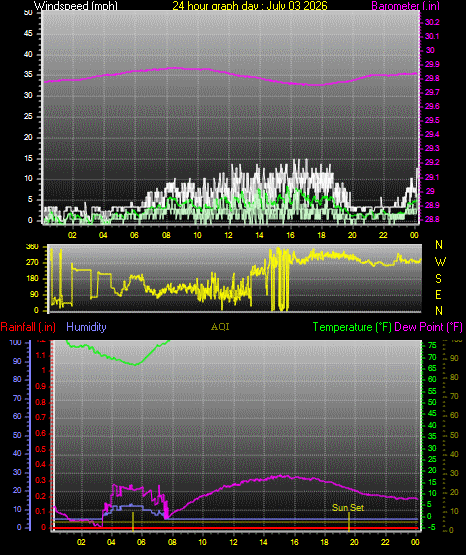Click the E compass letter beside the wind direction chart

[438, 294]
